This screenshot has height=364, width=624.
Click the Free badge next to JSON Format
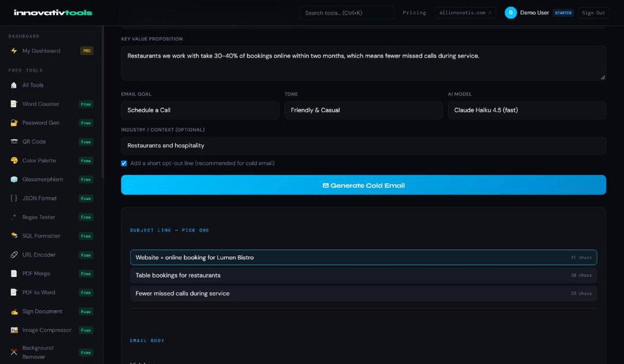click(86, 198)
